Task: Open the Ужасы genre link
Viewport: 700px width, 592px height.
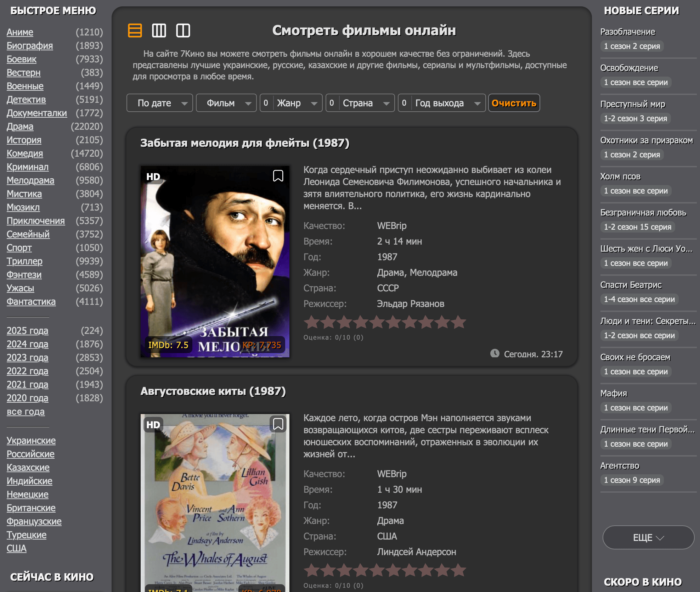Action: click(21, 288)
